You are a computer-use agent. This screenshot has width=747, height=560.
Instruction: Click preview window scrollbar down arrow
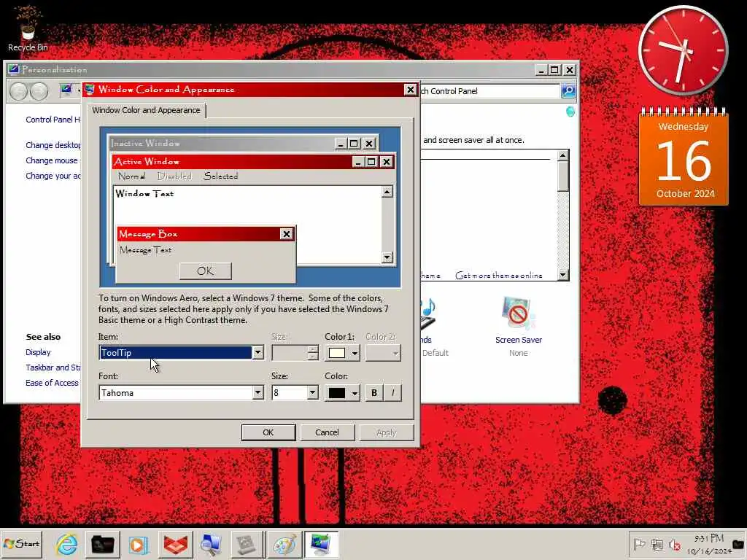coord(387,257)
